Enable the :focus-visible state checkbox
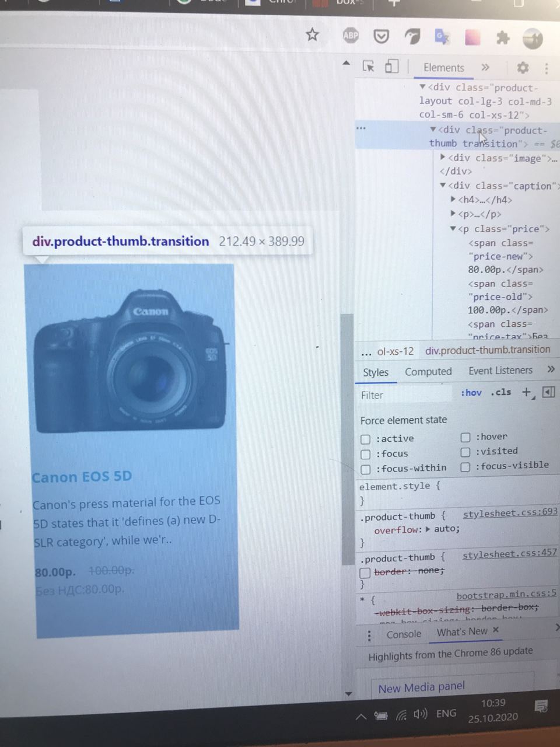The width and height of the screenshot is (560, 747). [466, 467]
